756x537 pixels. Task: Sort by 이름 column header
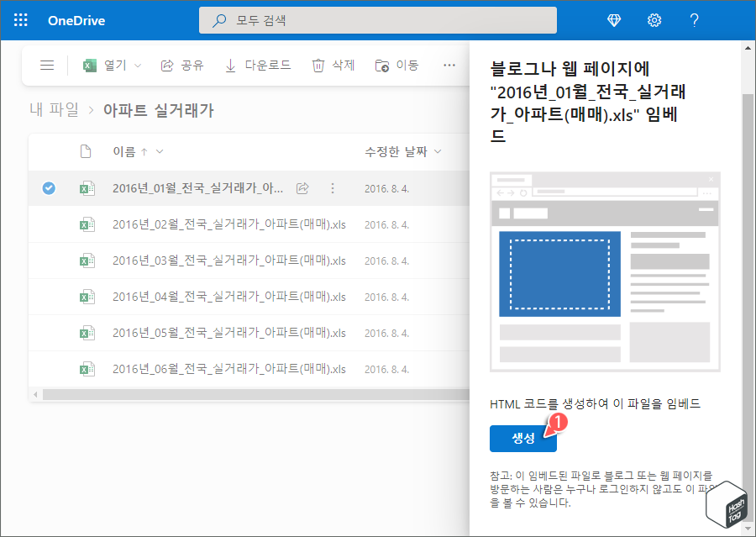pos(124,151)
